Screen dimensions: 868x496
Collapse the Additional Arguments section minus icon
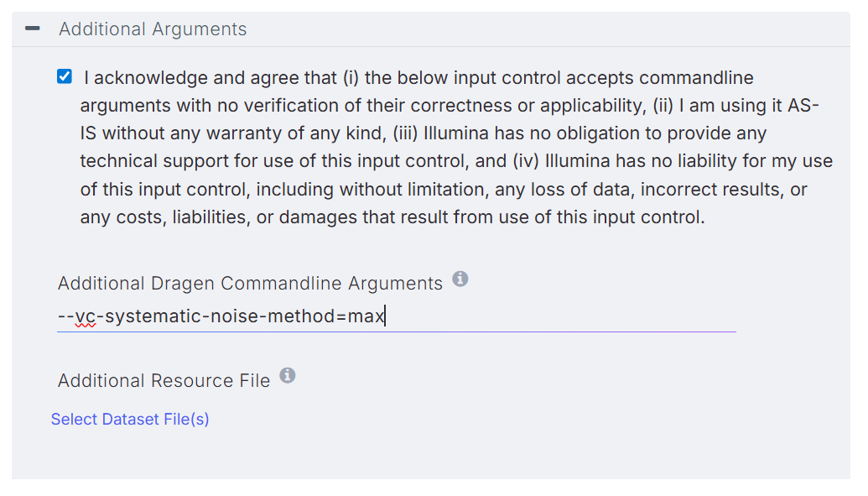click(33, 29)
